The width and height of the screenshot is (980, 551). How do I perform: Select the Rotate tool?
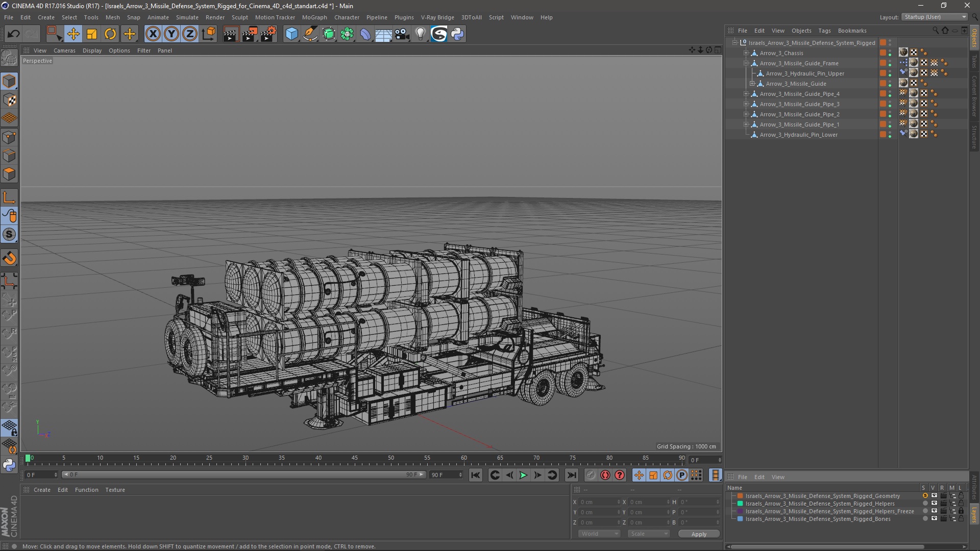click(110, 34)
